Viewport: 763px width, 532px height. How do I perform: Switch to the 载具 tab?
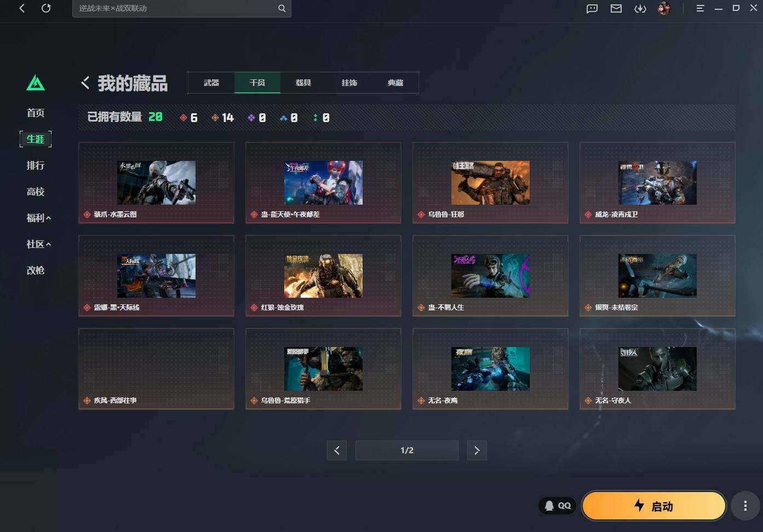[303, 83]
